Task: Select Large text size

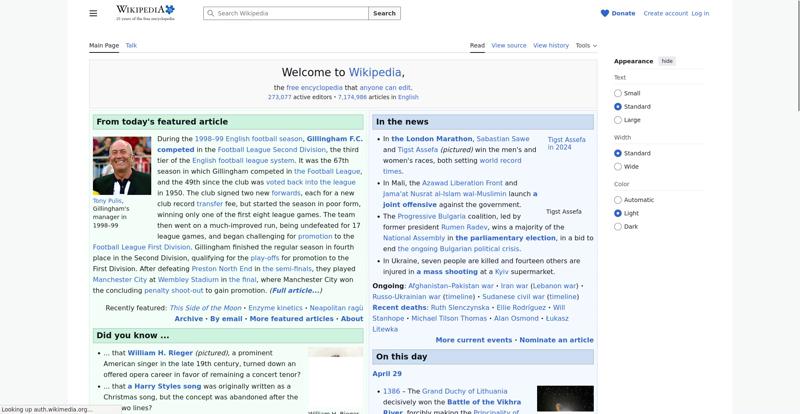Action: [x=618, y=120]
